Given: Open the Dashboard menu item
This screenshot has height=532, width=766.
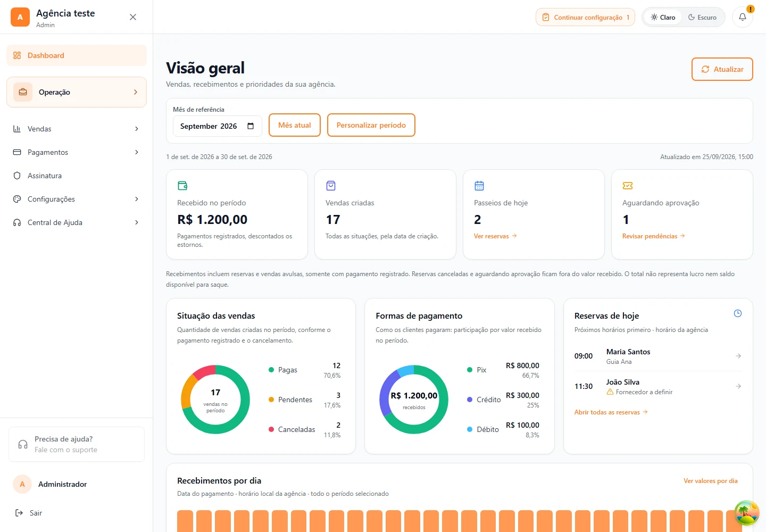Looking at the screenshot, I should coord(77,55).
